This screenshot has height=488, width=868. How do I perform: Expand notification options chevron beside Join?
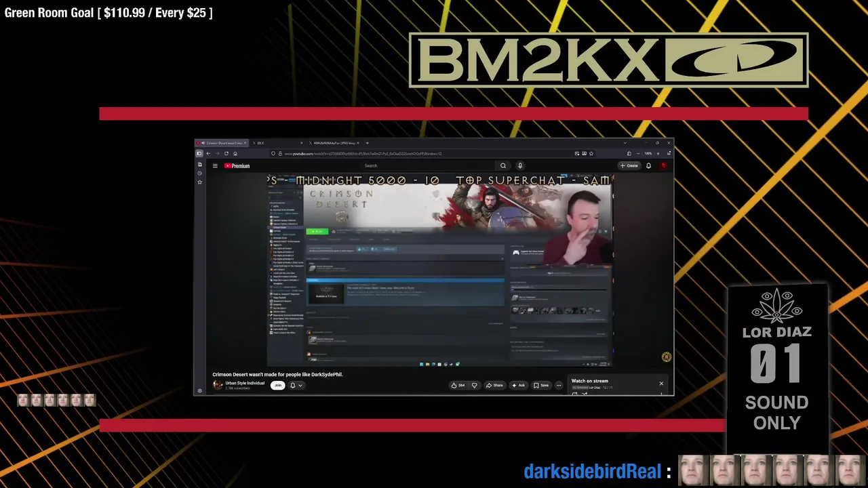[300, 385]
